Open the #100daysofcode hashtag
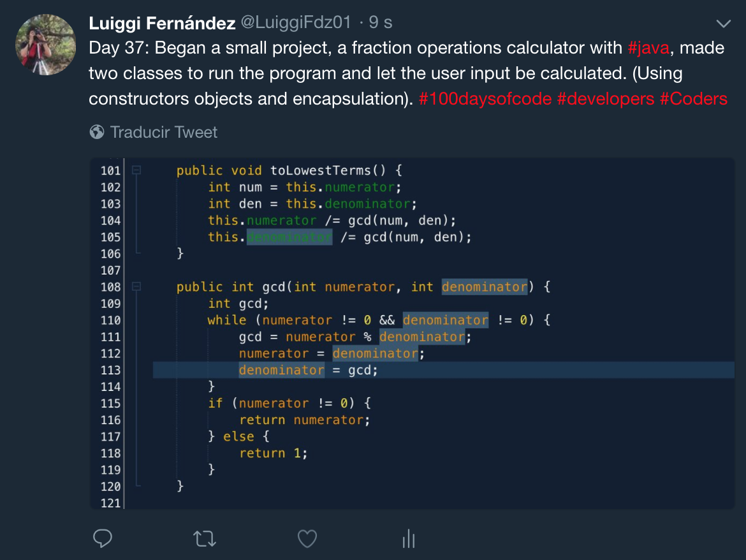The image size is (746, 560). point(485,98)
